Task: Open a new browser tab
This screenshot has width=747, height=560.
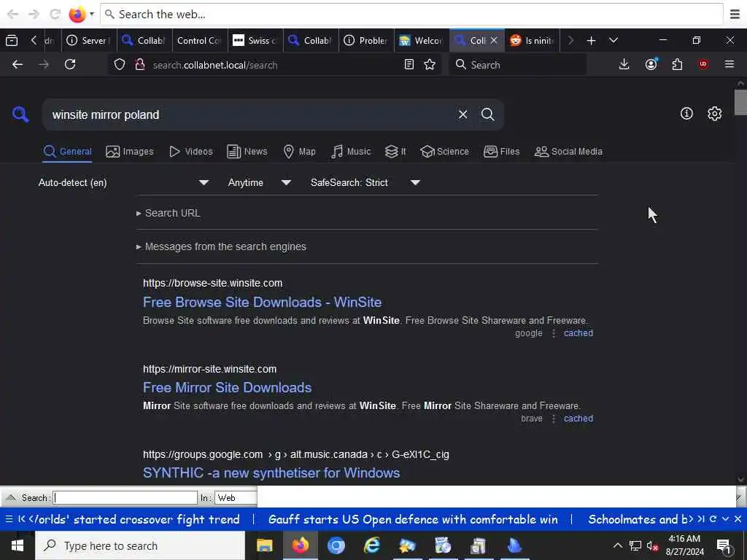Action: 591,41
